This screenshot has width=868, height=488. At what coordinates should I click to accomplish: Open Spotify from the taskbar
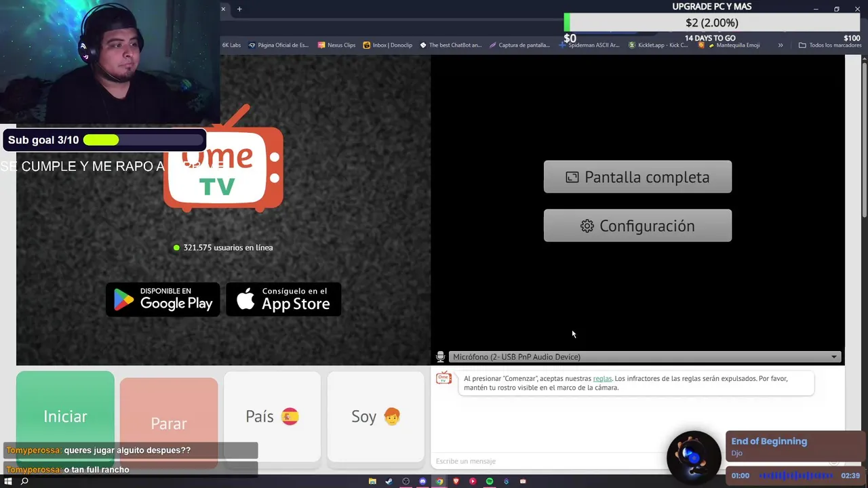(489, 481)
